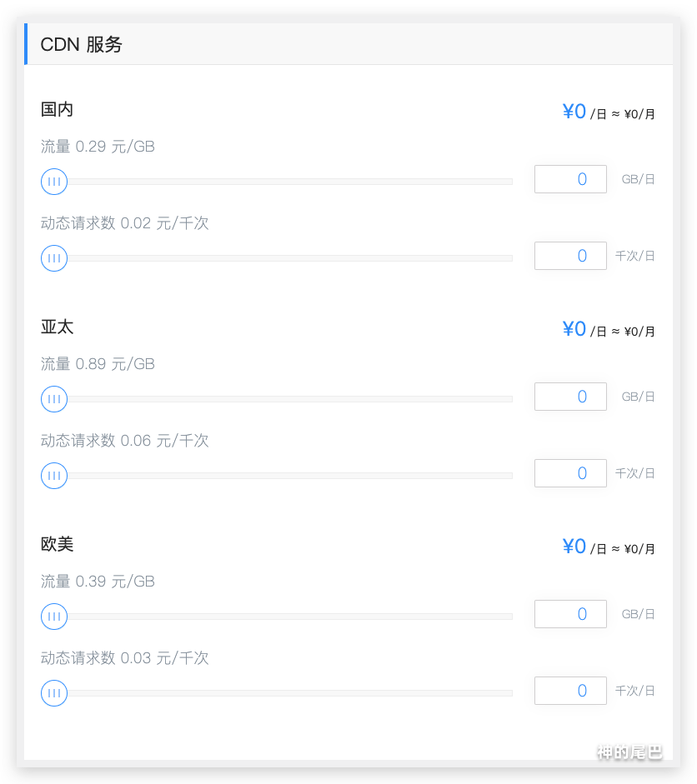Focus the 亚太 流量 GB/日 input field
Screen dimensions: 697x784
coord(570,397)
